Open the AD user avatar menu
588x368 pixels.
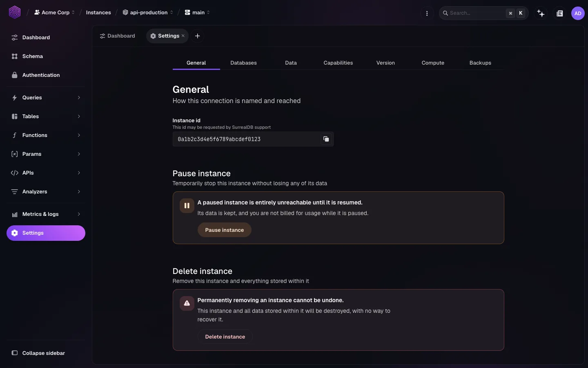578,13
